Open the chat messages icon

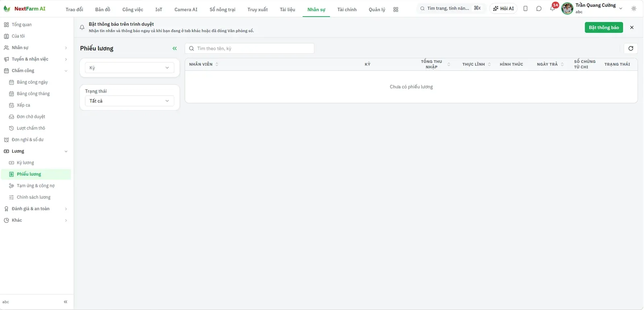[539, 8]
